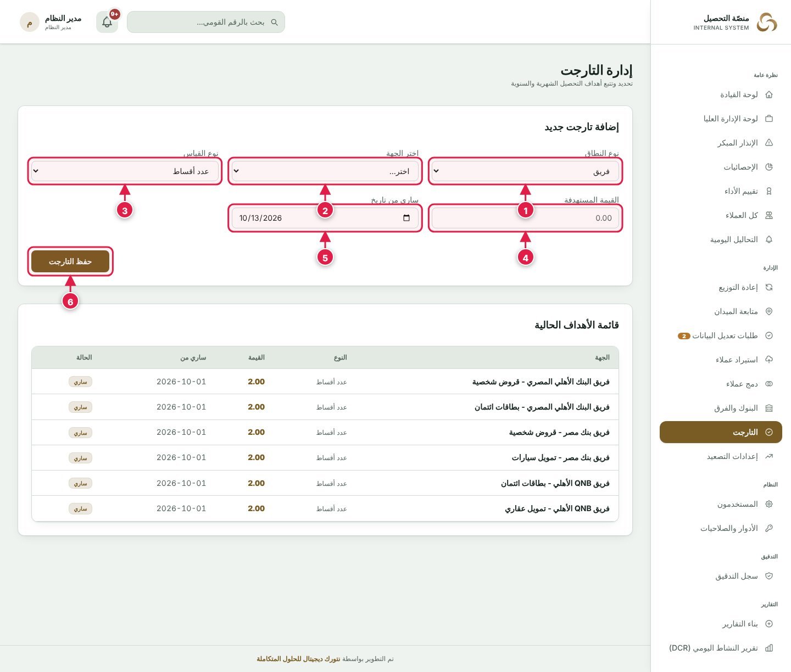Click the award icon beside تقييم الأداء
Viewport: 791px width, 672px height.
pyautogui.click(x=769, y=191)
